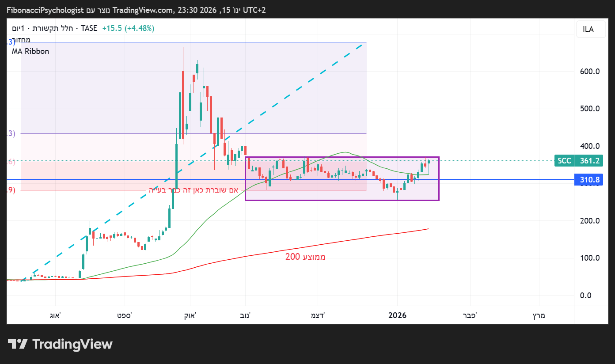The height and width of the screenshot is (364, 615).
Task: Click the 500.0 price axis label
Action: [590, 109]
